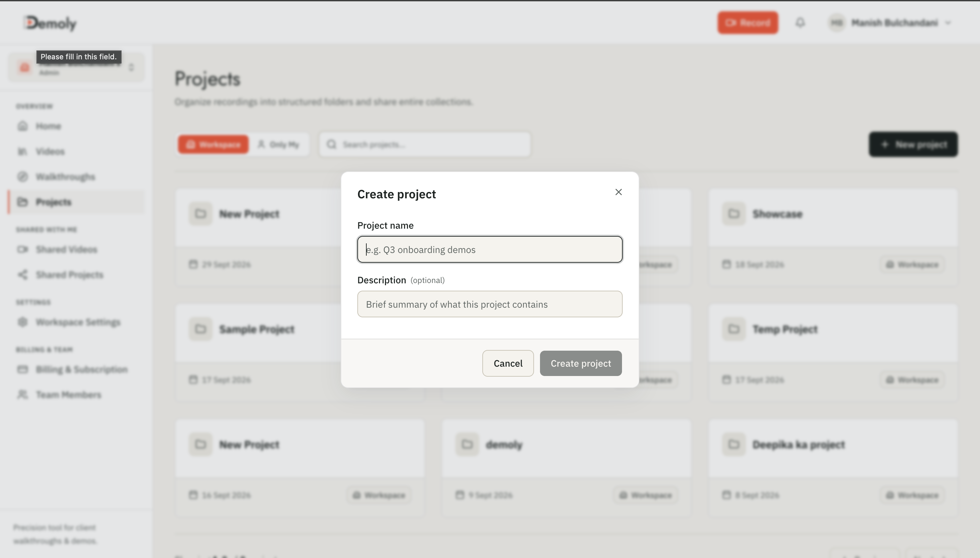Image resolution: width=980 pixels, height=558 pixels.
Task: Click the workspace avatar icon in the sidebar
Action: tap(25, 68)
